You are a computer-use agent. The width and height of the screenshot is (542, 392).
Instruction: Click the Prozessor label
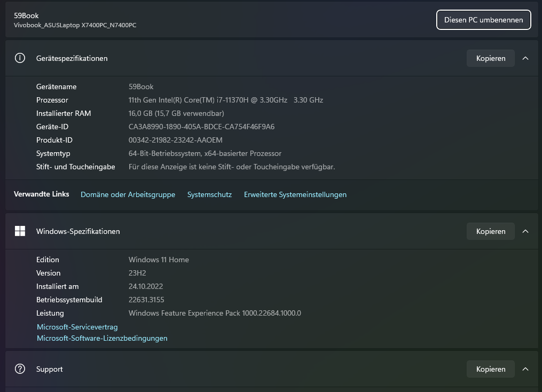coord(52,100)
